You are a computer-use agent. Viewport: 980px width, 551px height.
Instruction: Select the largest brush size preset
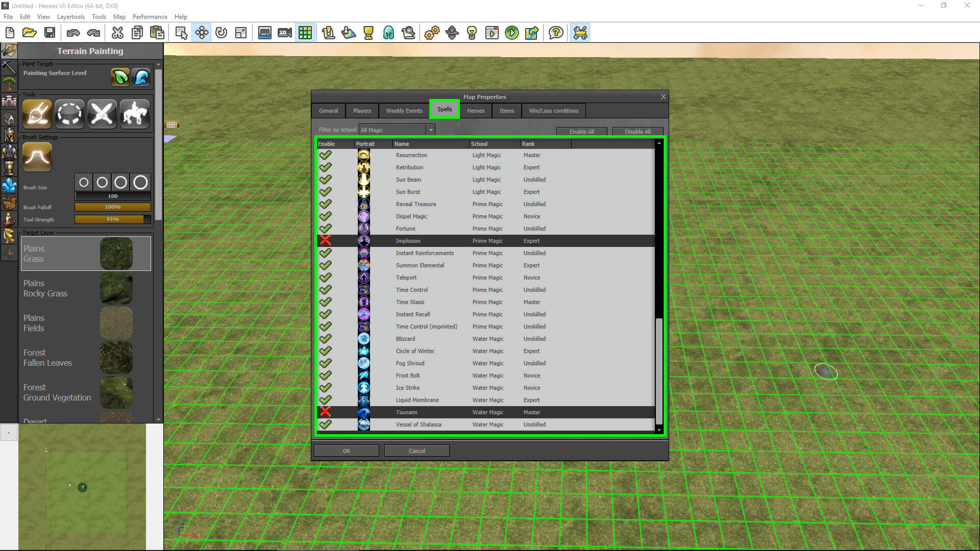click(140, 182)
